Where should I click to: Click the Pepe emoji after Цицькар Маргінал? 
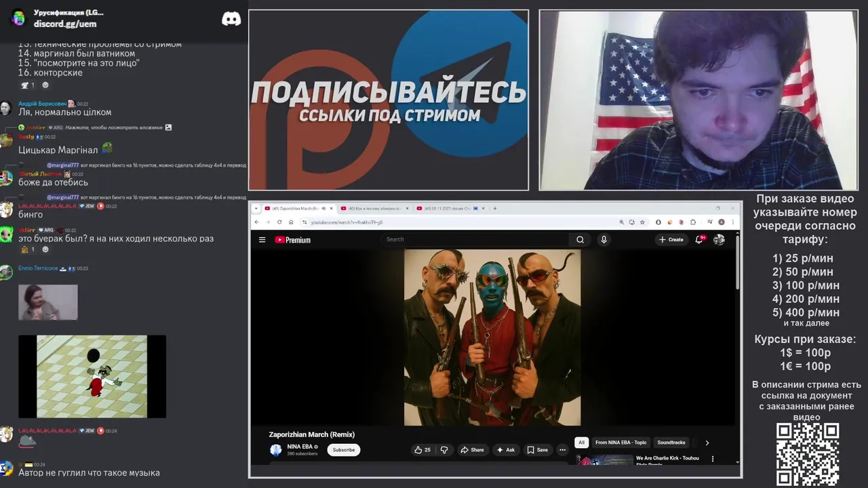click(x=107, y=148)
